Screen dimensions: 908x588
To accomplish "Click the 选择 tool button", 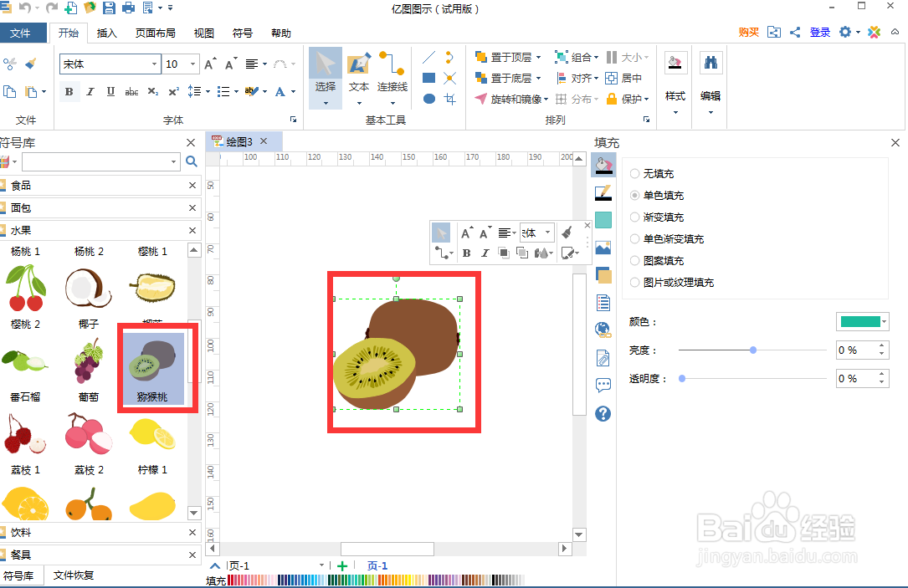I will [326, 78].
